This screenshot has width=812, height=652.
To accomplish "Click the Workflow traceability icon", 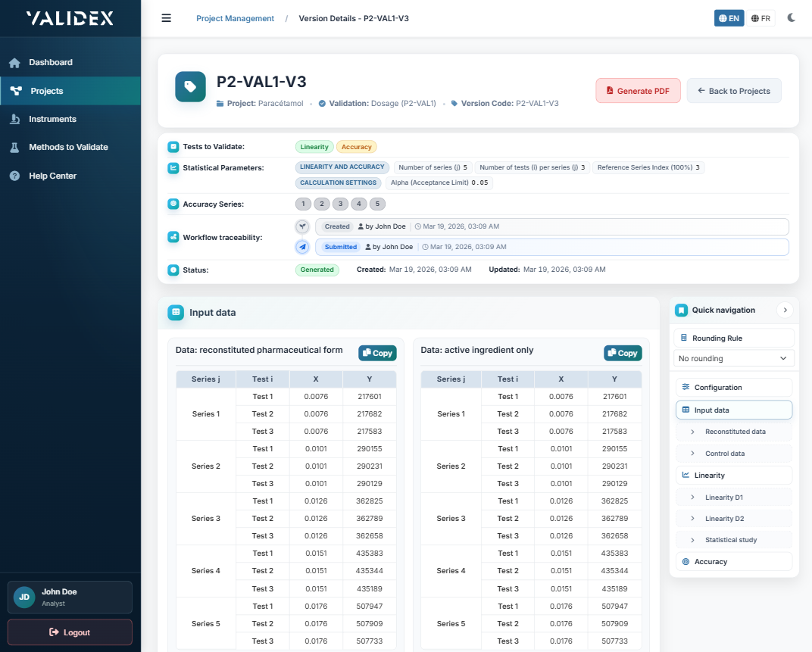I will click(x=173, y=237).
